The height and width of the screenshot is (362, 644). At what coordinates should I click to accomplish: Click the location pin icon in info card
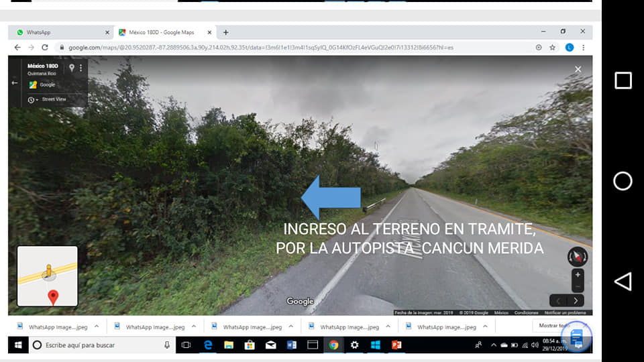[72, 68]
